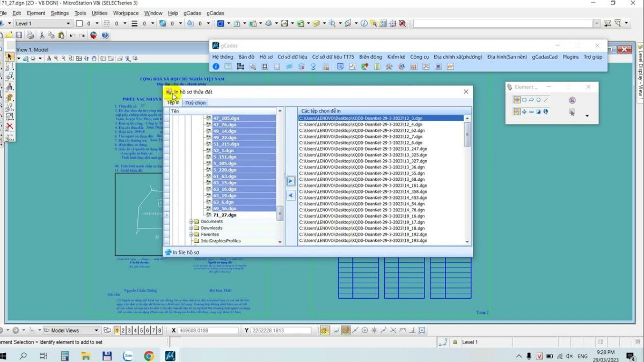Click the gCadas info icon

coord(216,67)
